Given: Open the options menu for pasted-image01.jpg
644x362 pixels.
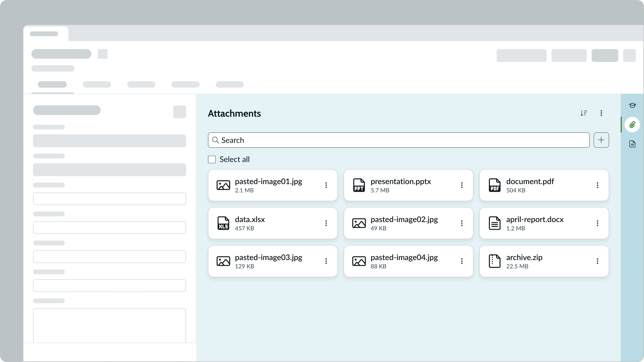Looking at the screenshot, I should 326,185.
